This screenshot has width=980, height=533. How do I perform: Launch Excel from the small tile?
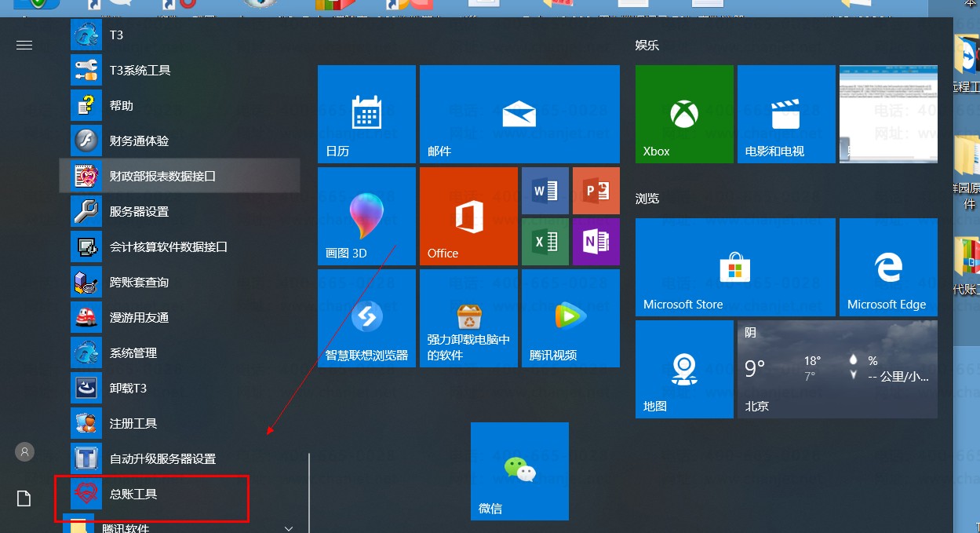click(545, 242)
